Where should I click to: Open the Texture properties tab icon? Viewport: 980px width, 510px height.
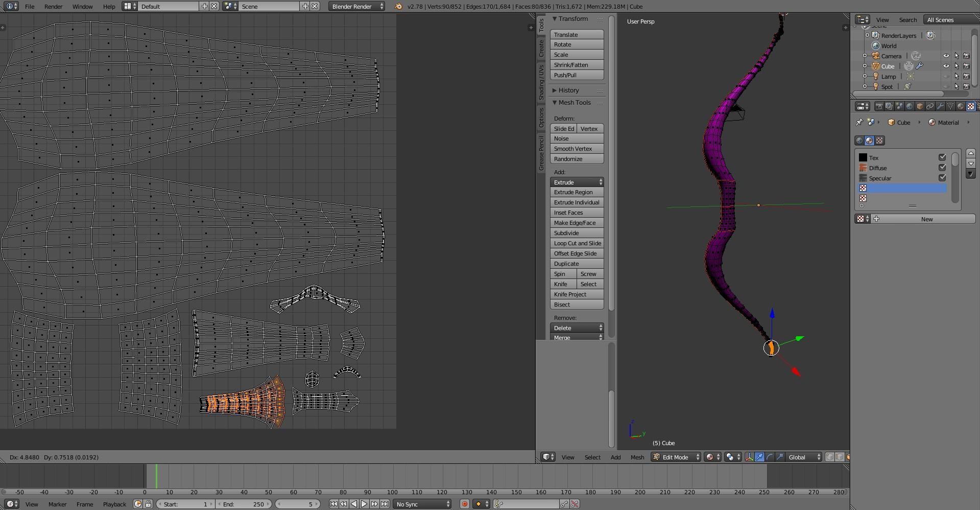coord(971,106)
